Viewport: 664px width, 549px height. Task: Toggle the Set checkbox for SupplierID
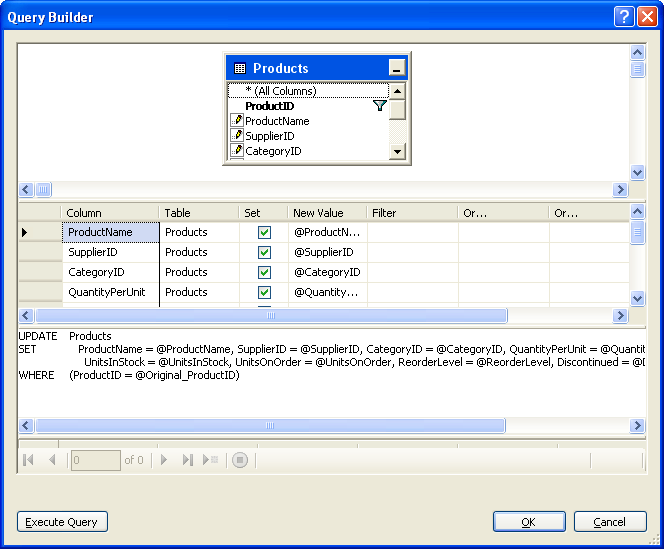[264, 252]
